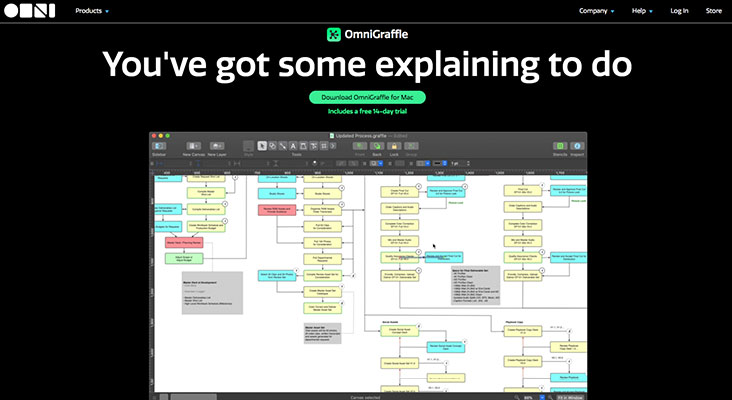Click the OmniGraffle product name text
The width and height of the screenshot is (732, 400).
pyautogui.click(x=376, y=35)
